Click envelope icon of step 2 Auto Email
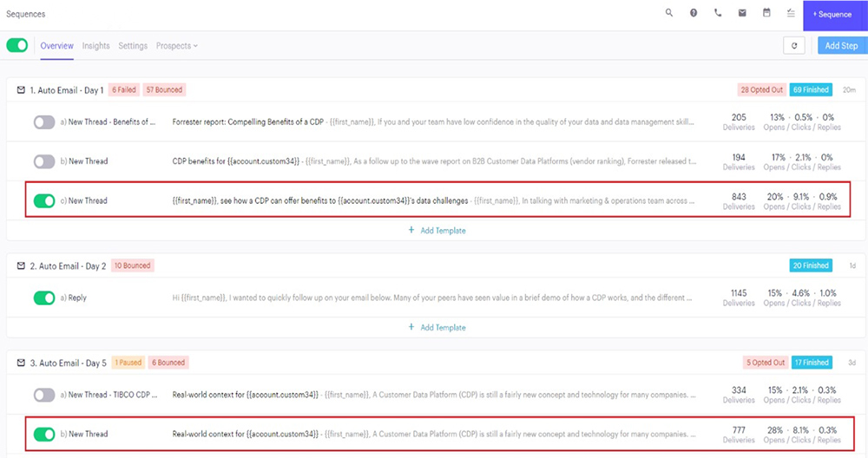Screen dimensions: 868x458 21,265
